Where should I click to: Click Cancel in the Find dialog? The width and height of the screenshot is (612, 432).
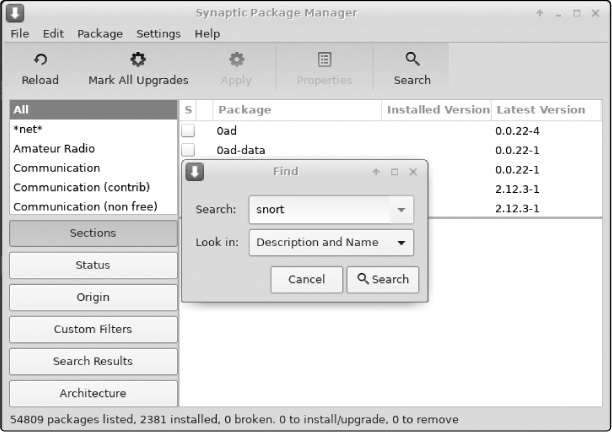click(x=306, y=279)
